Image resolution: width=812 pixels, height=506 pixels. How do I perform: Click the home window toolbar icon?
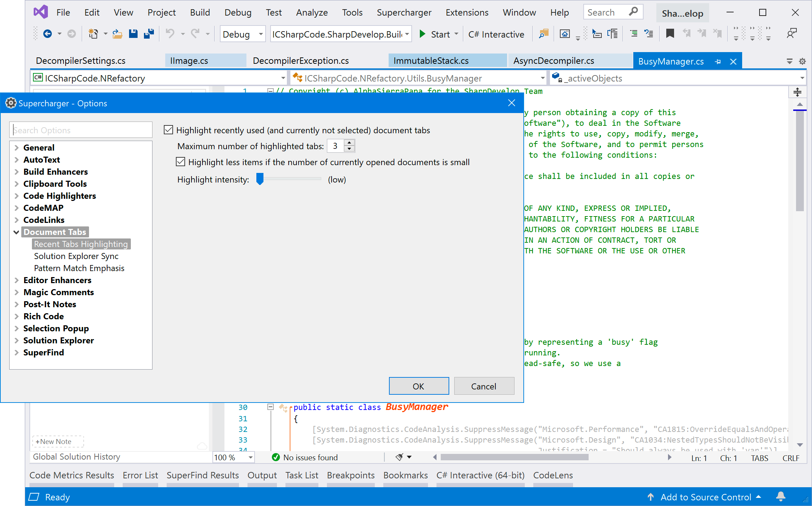pos(564,34)
